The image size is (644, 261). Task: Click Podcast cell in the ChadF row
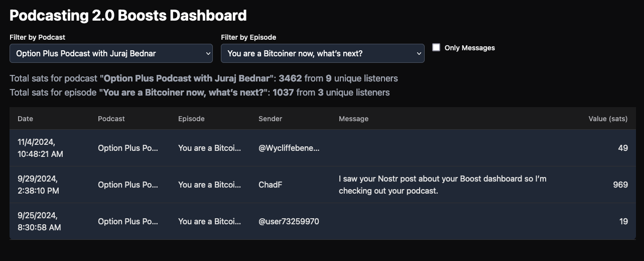tap(128, 185)
